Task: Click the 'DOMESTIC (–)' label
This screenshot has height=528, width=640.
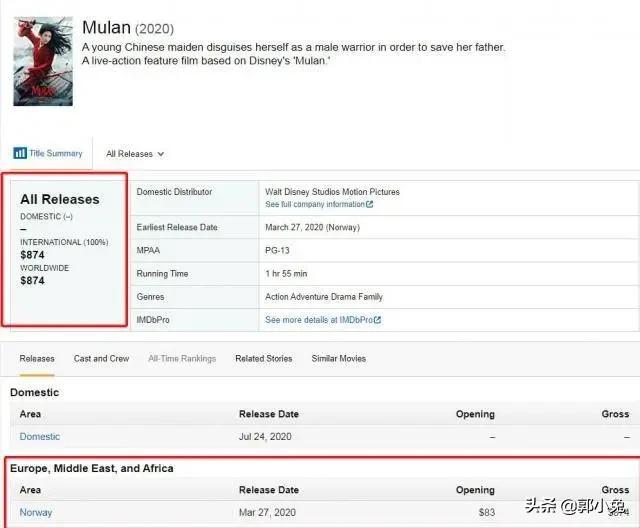Action: [x=46, y=217]
